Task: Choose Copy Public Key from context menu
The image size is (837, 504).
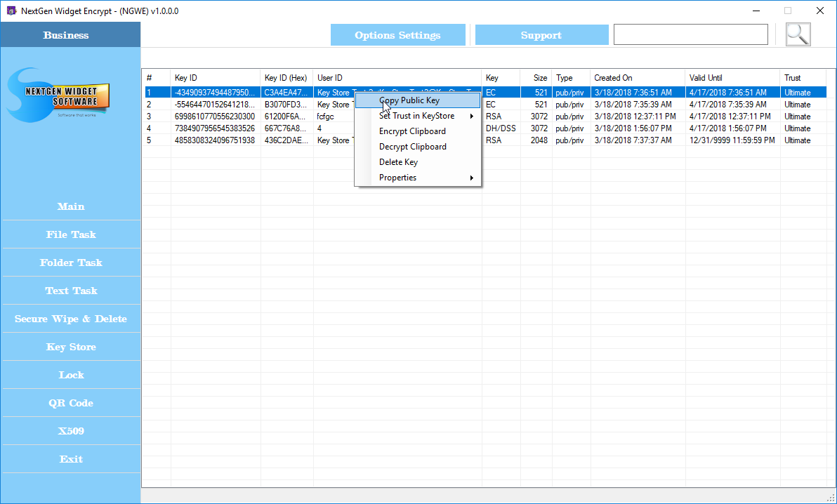Action: pos(418,100)
